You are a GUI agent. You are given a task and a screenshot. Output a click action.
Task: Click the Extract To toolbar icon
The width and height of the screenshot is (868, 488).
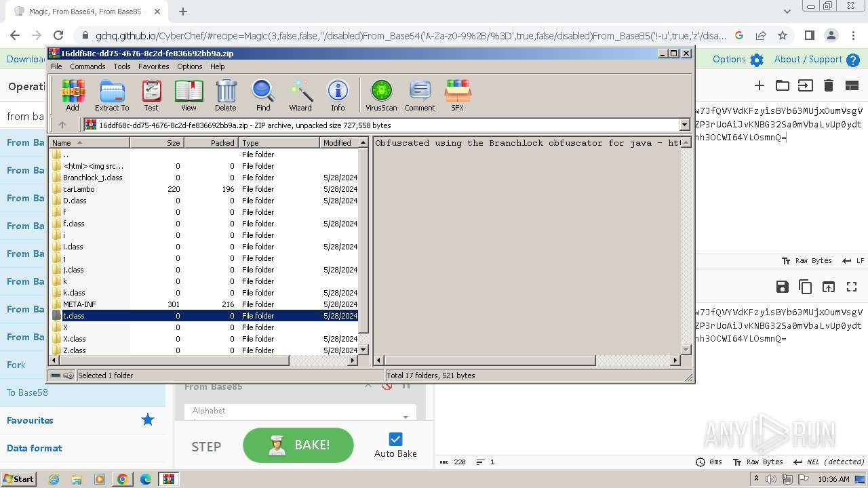click(x=112, y=96)
